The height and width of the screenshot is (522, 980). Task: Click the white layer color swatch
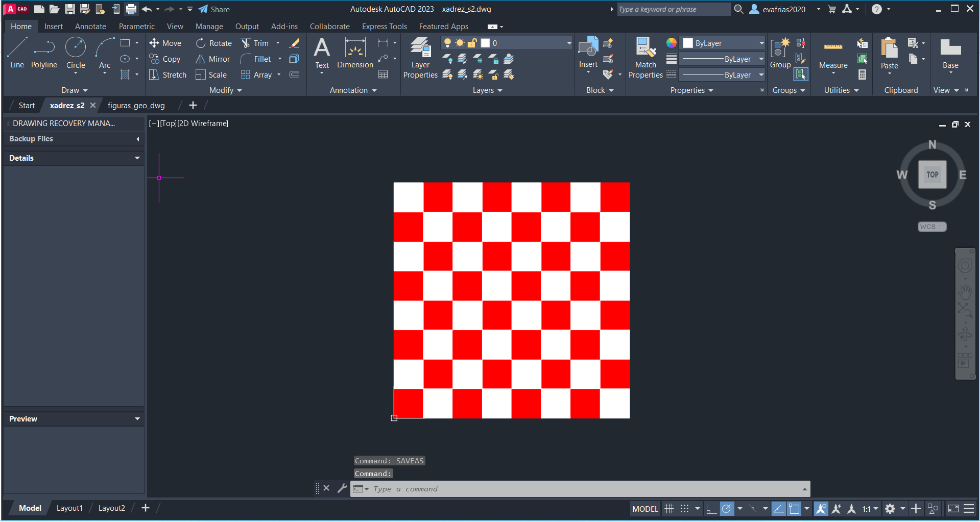coord(485,43)
